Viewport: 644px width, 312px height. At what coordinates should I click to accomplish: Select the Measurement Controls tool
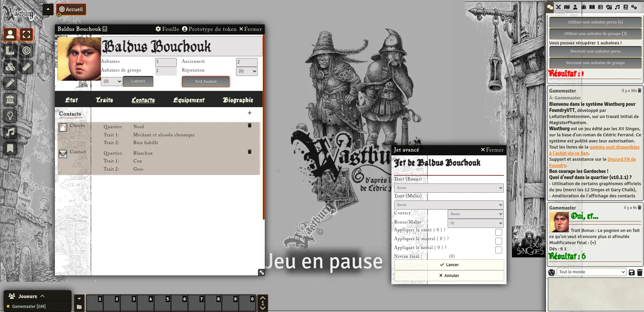pos(10,51)
